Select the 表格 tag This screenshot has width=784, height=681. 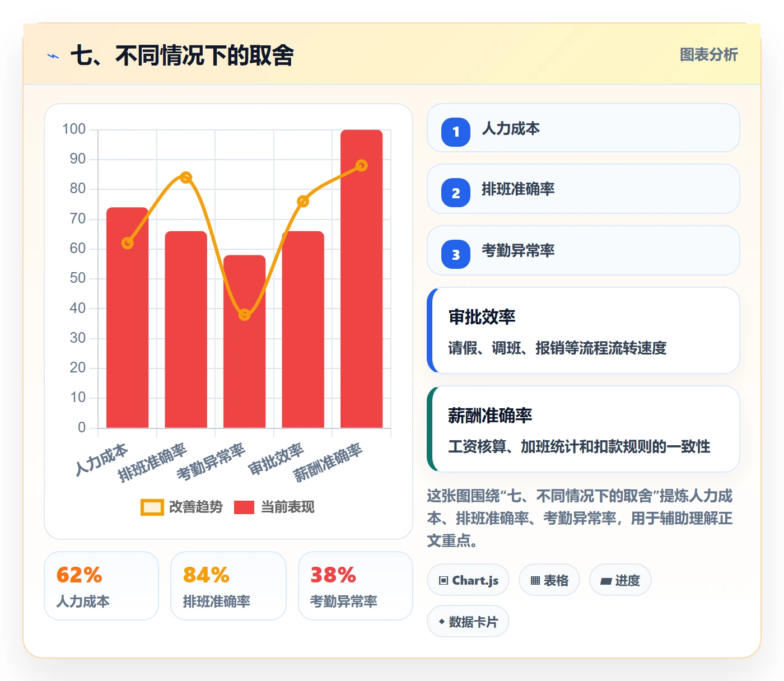549,580
